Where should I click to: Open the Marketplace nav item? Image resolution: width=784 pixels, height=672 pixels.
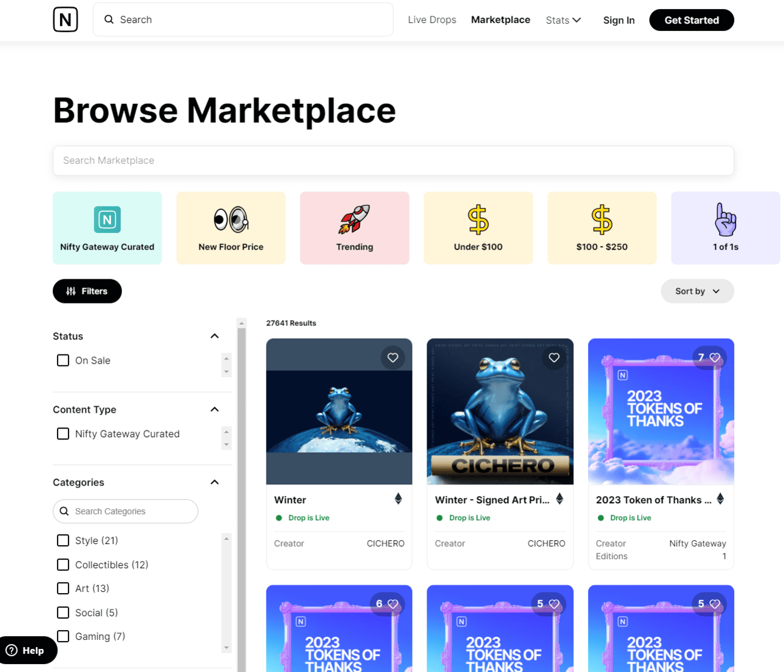point(501,19)
